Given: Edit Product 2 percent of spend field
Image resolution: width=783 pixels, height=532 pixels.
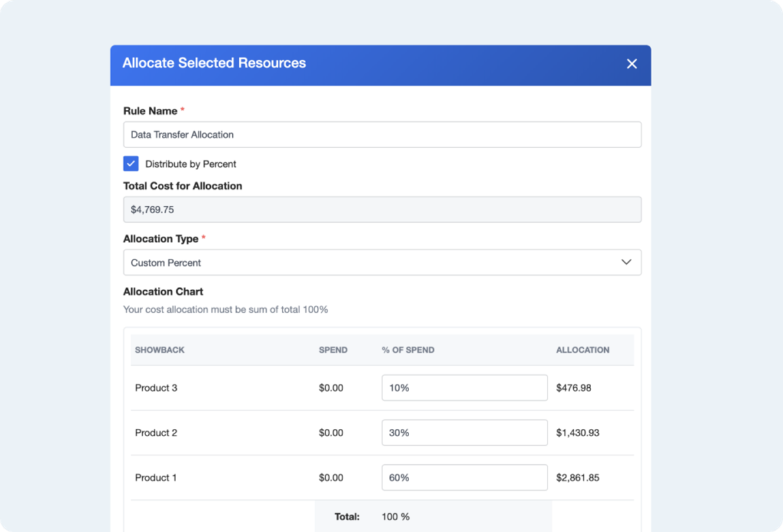Looking at the screenshot, I should (x=465, y=433).
